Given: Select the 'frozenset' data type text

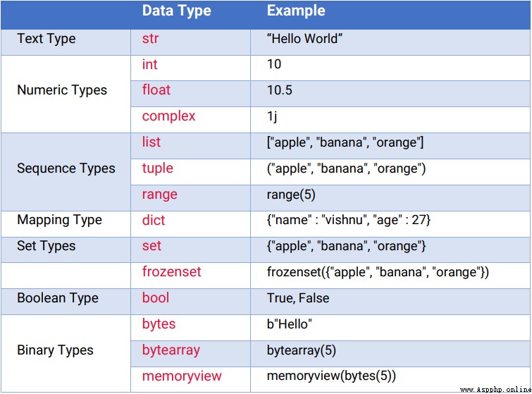Looking at the screenshot, I should 172,272.
